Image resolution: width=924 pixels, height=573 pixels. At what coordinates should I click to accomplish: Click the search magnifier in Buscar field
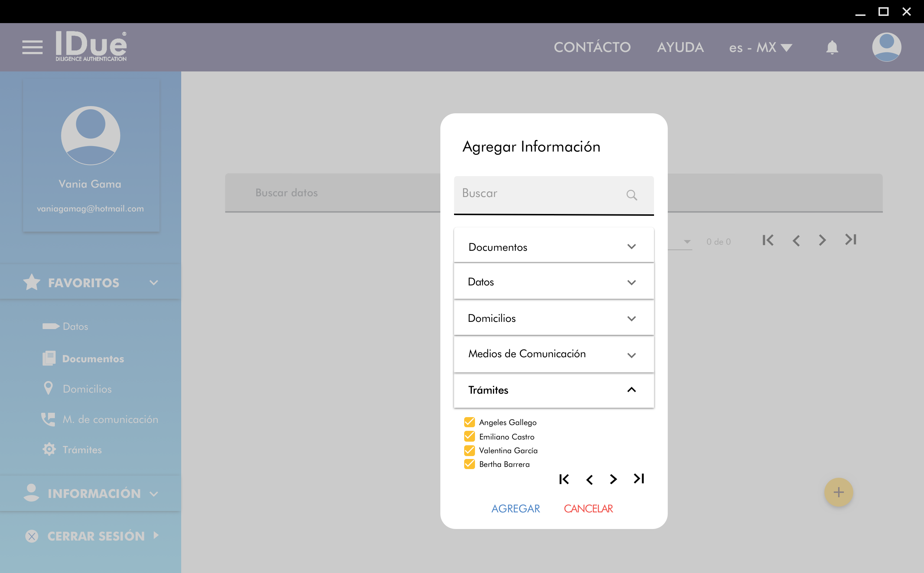(631, 195)
